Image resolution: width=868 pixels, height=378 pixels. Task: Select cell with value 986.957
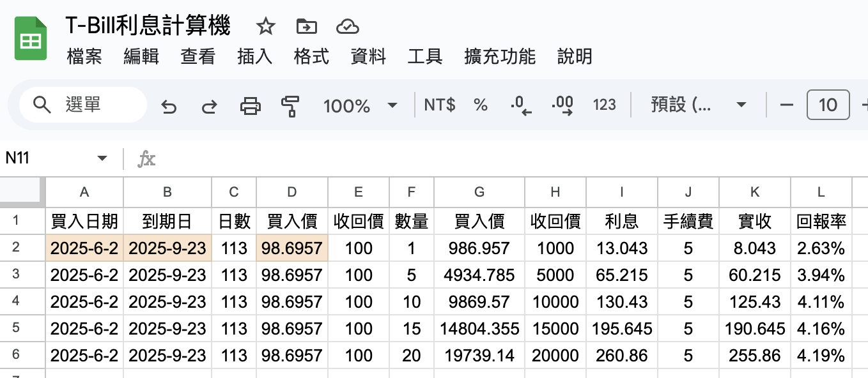click(479, 248)
